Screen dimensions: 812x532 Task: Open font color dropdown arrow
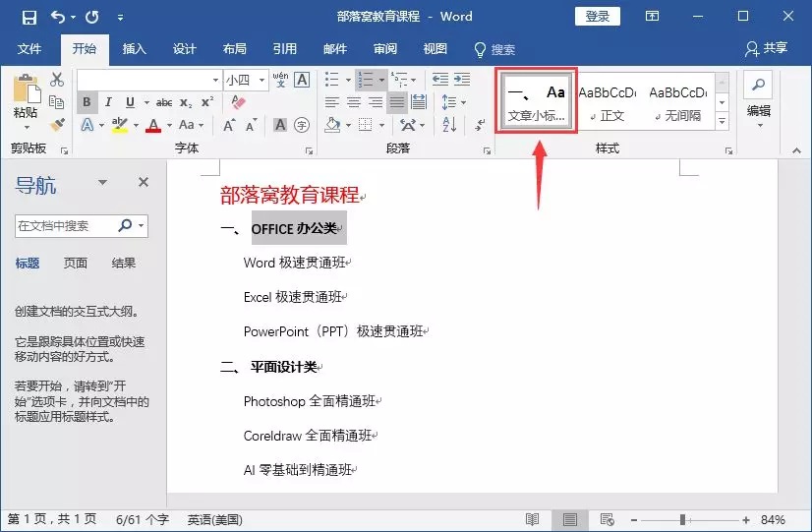(169, 125)
